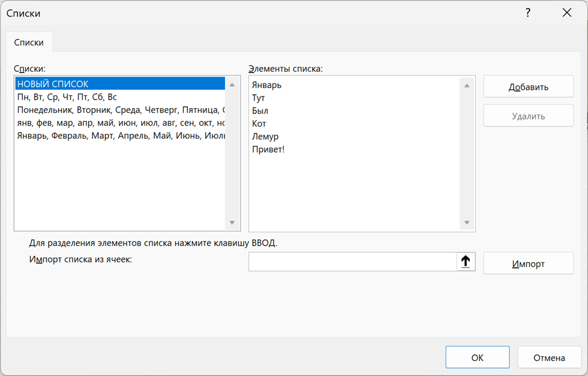Pick the Январь, Февраль, Март list

tap(119, 136)
